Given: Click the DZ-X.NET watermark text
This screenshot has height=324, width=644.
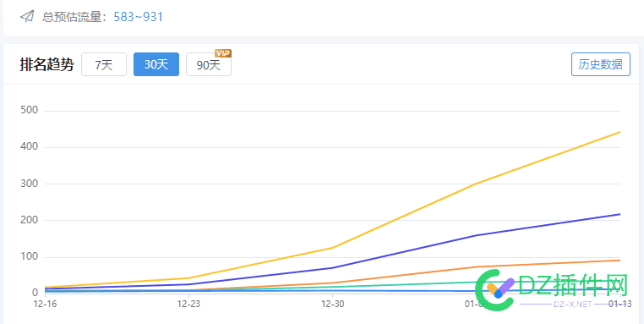Looking at the screenshot, I should 572,305.
